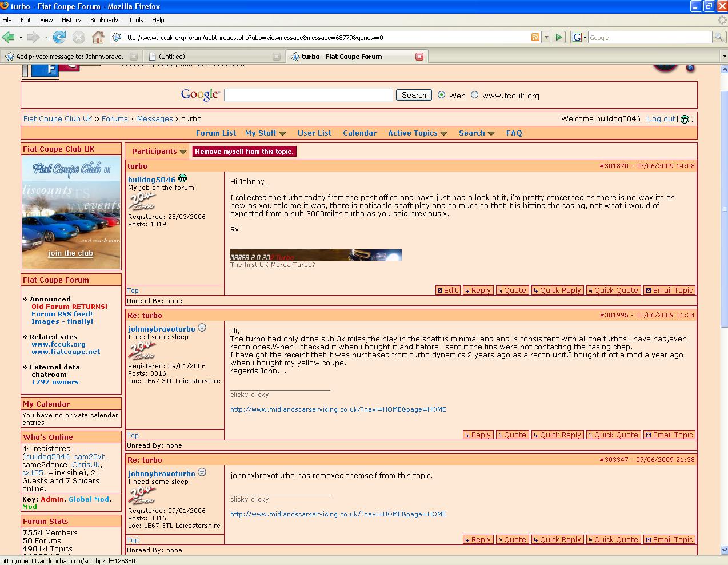Click the 'join the club' banner image
This screenshot has width=728, height=565.
(71, 212)
